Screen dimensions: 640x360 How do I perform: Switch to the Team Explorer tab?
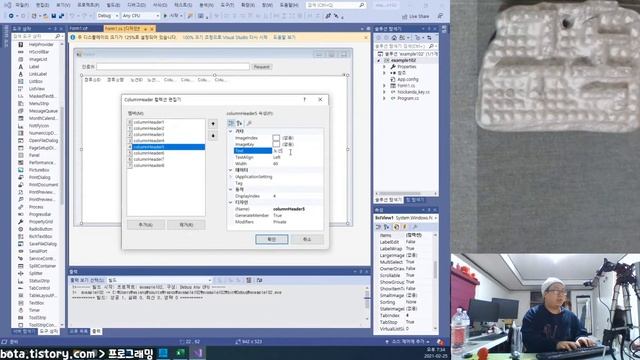(415, 200)
